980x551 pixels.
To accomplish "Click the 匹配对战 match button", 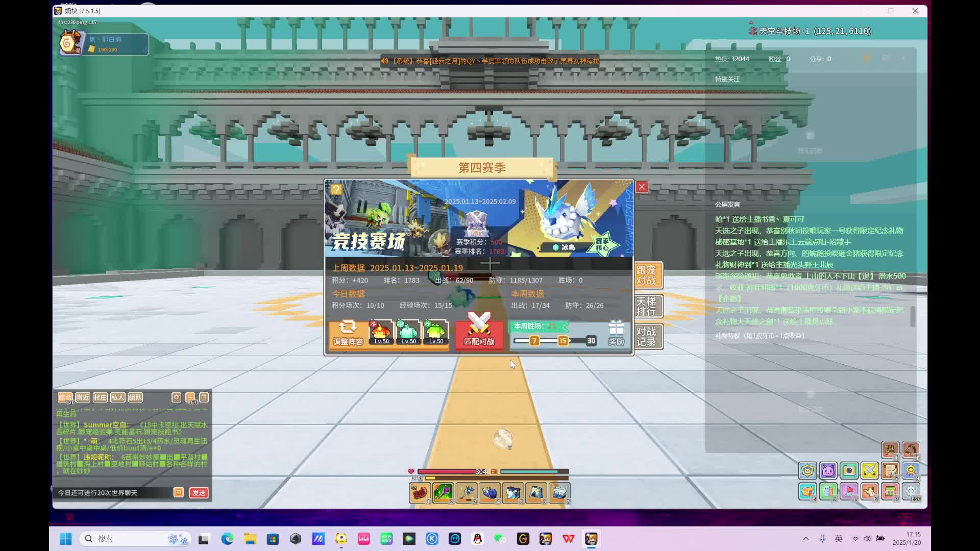I will (x=479, y=334).
